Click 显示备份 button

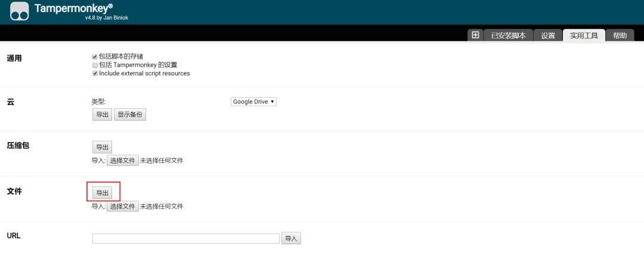130,115
